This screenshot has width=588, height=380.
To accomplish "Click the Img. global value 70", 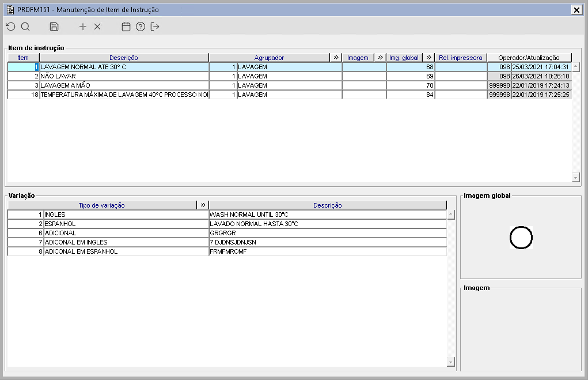I will click(410, 85).
